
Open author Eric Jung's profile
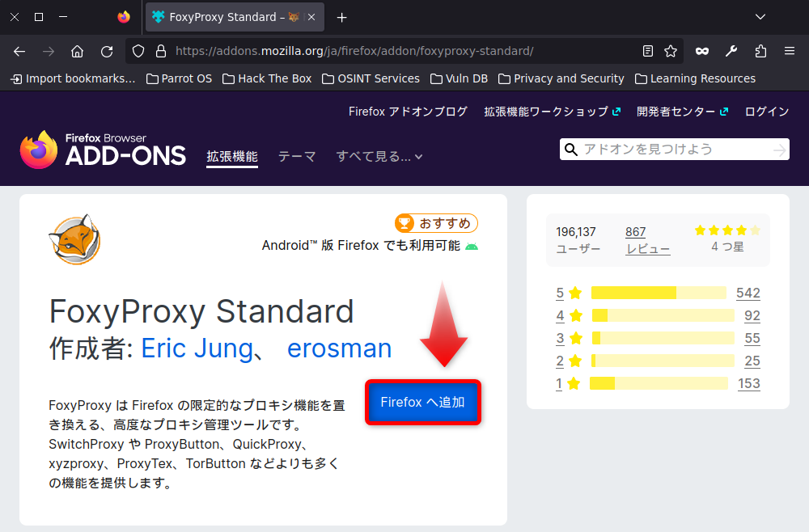click(197, 348)
